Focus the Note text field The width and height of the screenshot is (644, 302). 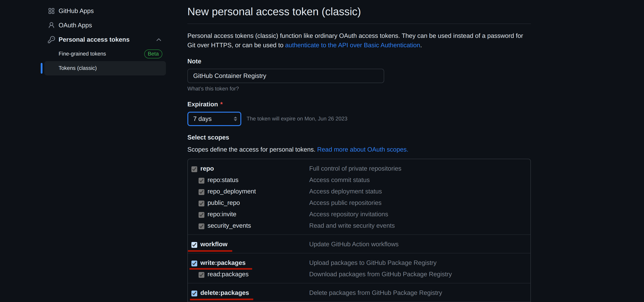[286, 76]
